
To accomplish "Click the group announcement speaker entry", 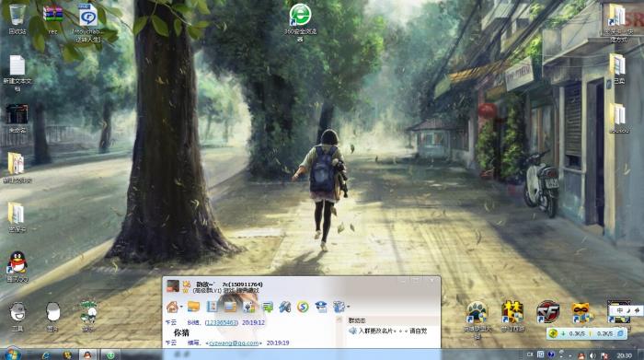I will (387, 331).
